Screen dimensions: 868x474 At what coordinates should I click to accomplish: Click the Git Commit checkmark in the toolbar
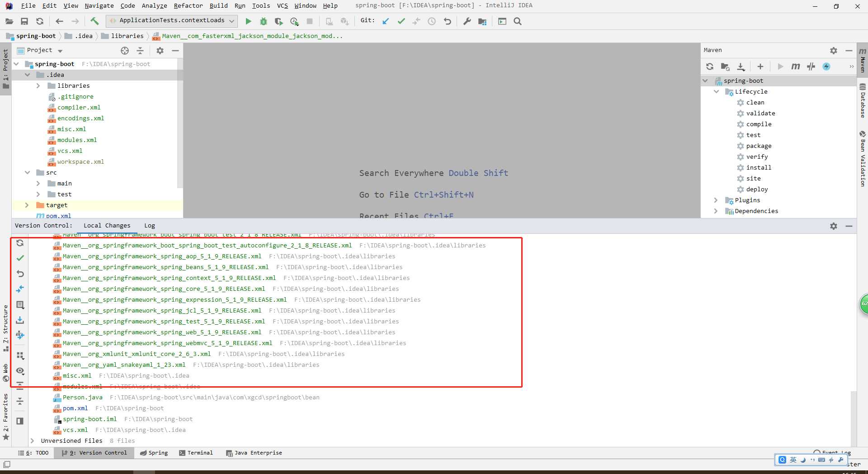pos(401,21)
